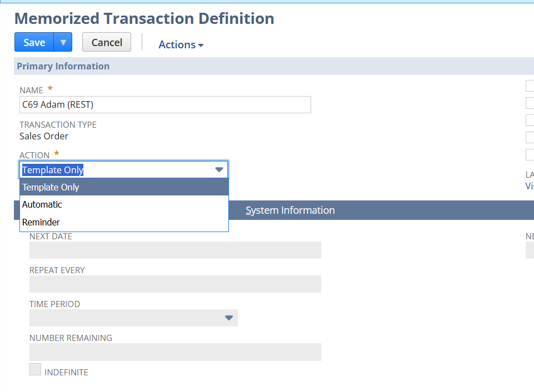The image size is (534, 392).
Task: Click the blue Save button
Action: point(34,43)
